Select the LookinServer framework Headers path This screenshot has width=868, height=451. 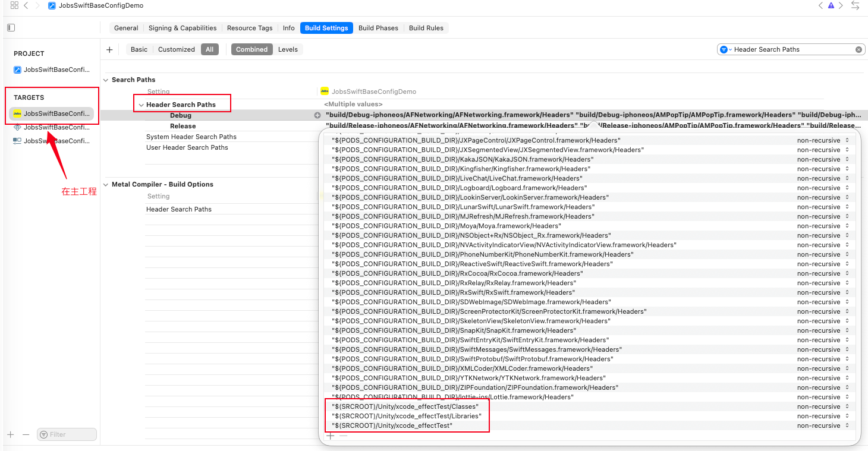click(470, 197)
